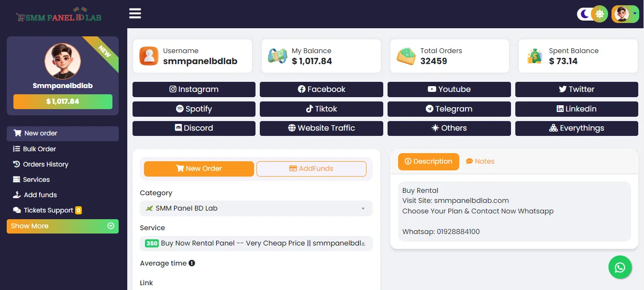Click the AddFunds button
644x290 pixels.
point(311,168)
